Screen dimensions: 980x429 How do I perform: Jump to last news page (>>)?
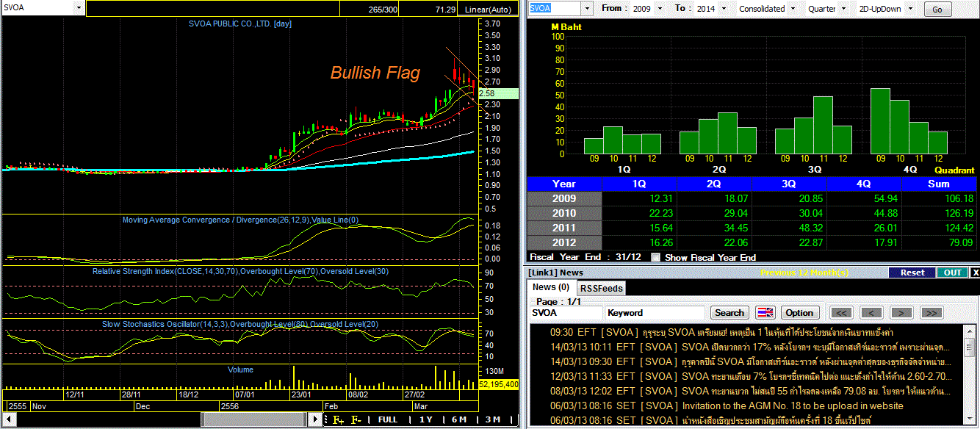(x=931, y=312)
